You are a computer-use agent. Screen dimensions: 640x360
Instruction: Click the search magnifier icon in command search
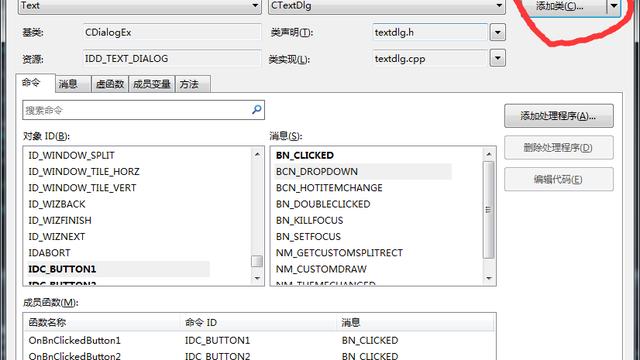click(x=256, y=110)
